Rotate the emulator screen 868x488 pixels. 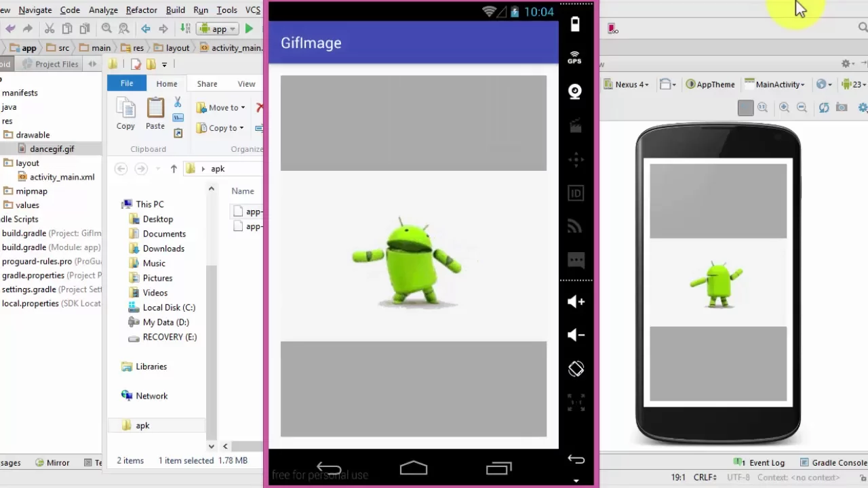[x=576, y=369]
